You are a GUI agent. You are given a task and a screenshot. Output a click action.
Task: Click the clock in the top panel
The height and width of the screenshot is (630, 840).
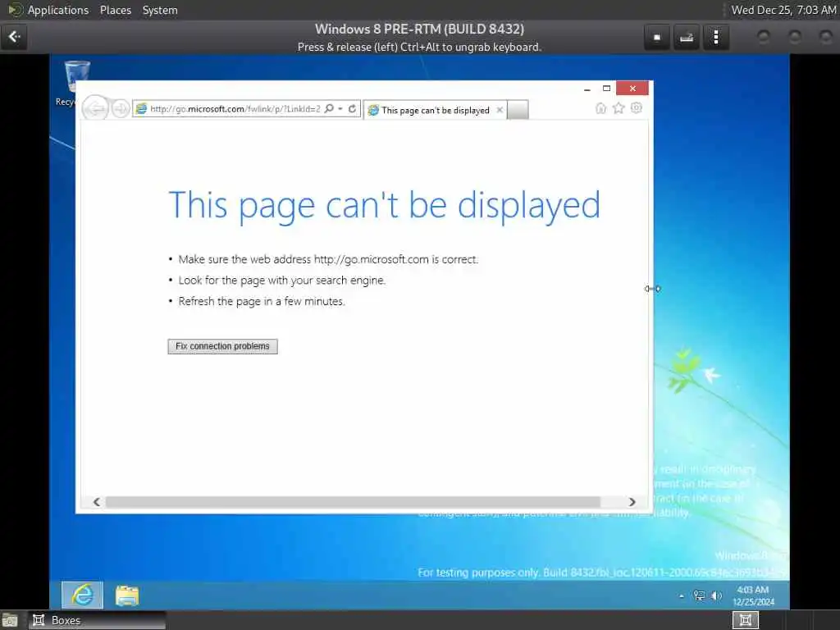[x=783, y=10]
